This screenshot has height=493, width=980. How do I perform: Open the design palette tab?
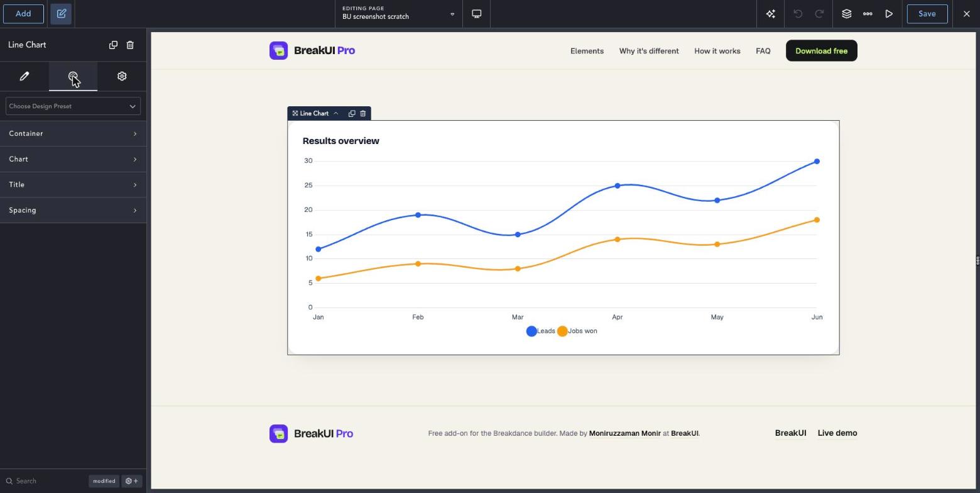[73, 76]
